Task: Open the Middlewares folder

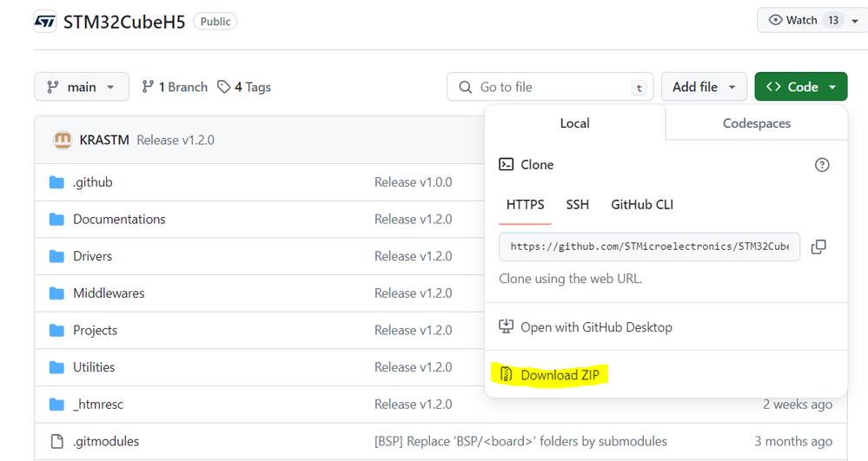Action: click(x=109, y=293)
